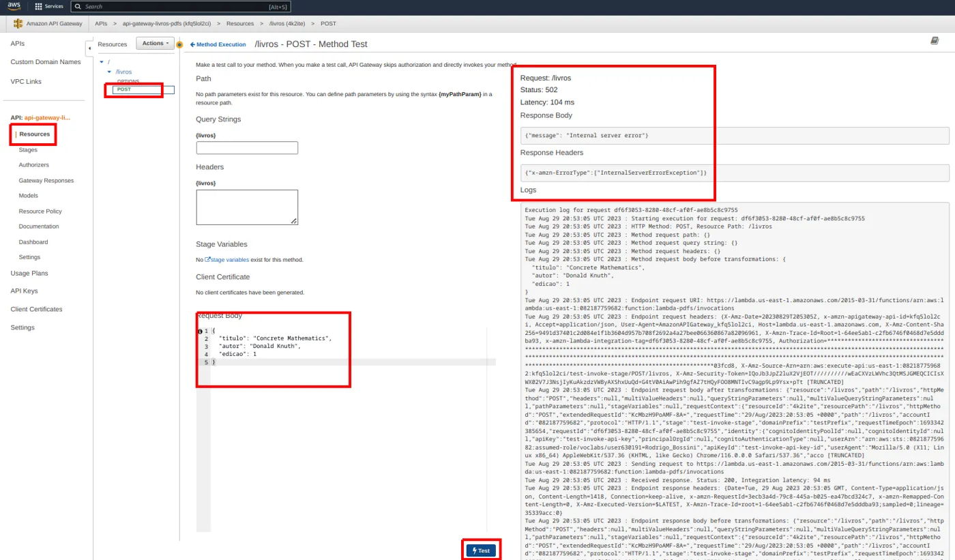Open Documentation in sidebar

pos(39,226)
